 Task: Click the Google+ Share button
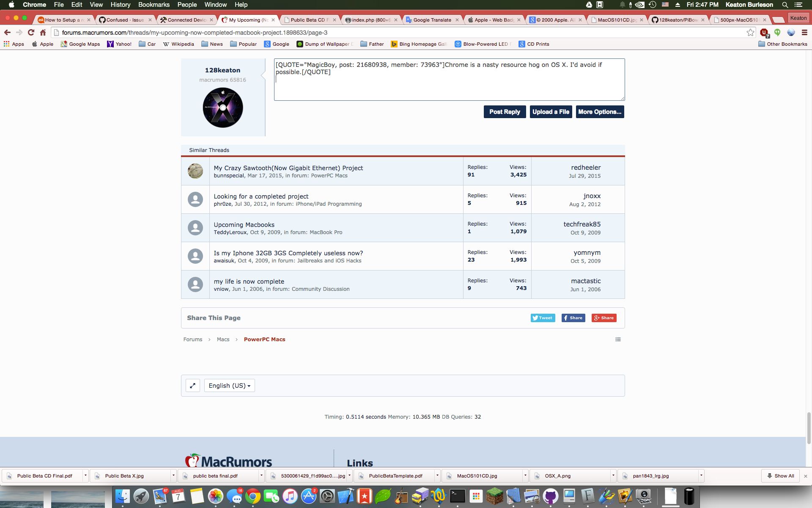tap(604, 318)
